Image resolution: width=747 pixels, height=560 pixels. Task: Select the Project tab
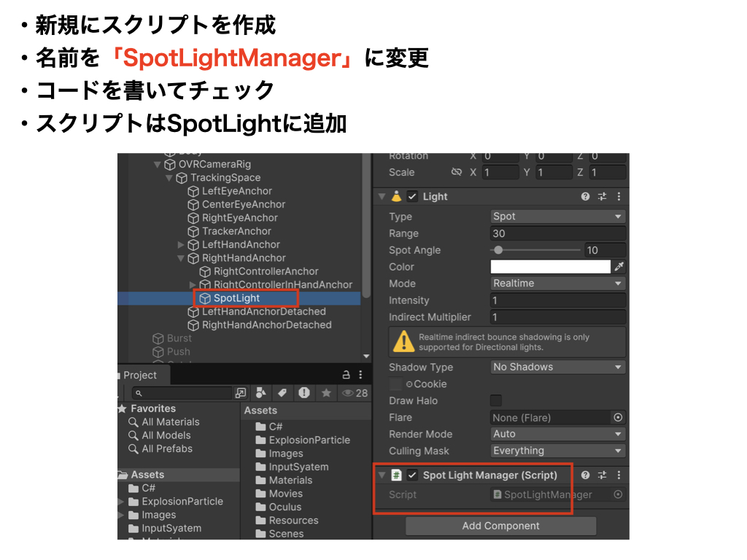pyautogui.click(x=140, y=375)
